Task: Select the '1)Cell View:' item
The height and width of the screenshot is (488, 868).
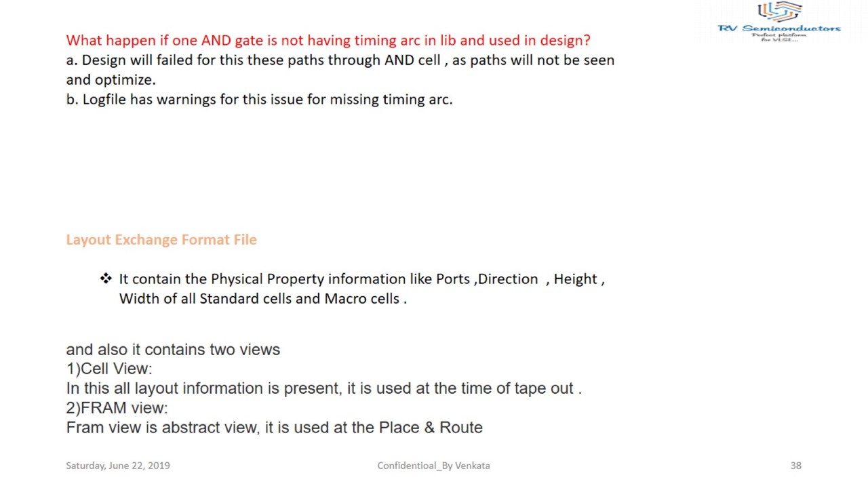Action: click(109, 369)
